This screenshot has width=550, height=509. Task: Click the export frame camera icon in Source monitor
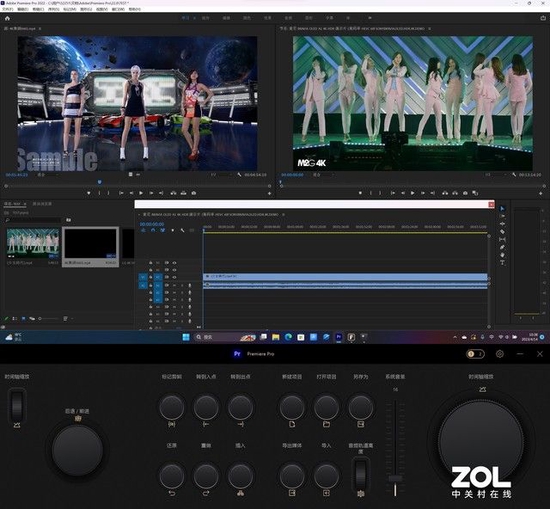coord(194,193)
